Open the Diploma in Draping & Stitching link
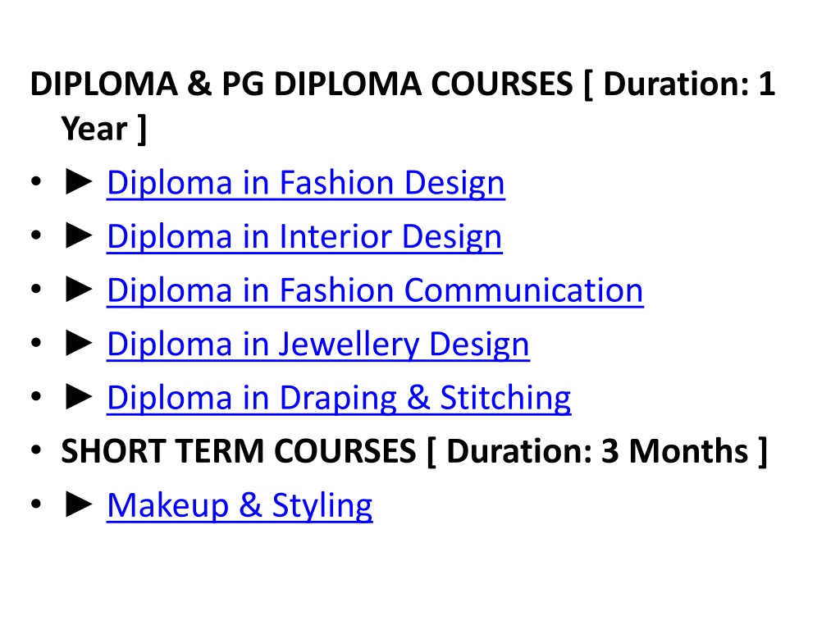This screenshot has height=630, width=840. [339, 398]
